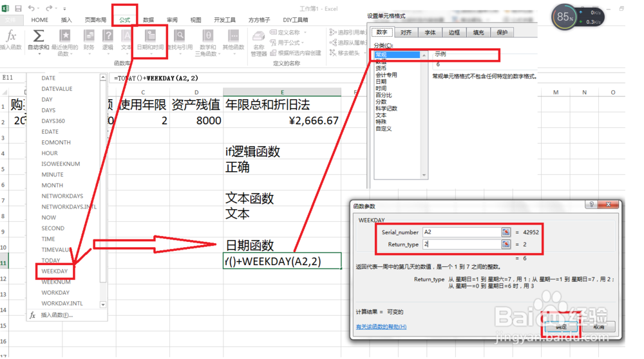Select General (常规) category in format dialog
This screenshot has height=359, width=644.
tap(397, 55)
